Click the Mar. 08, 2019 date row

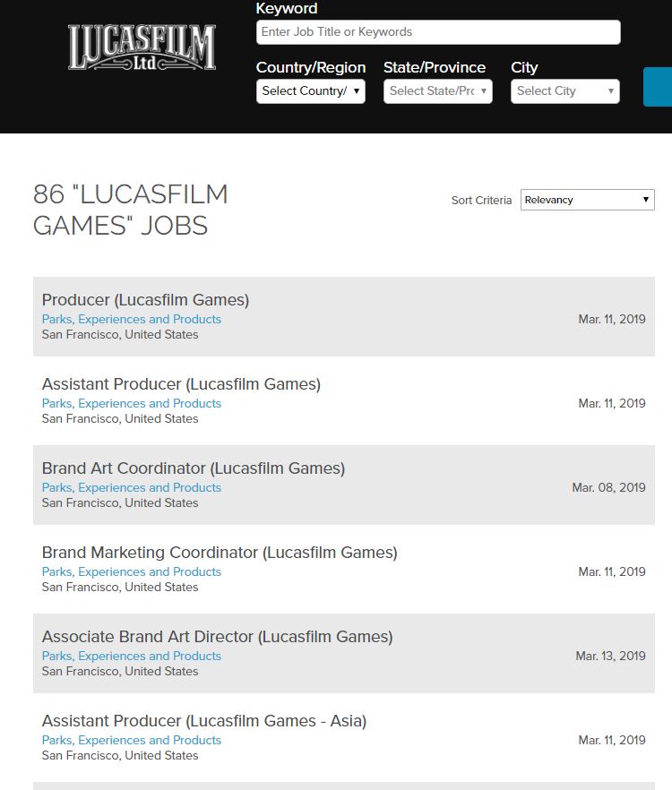click(608, 487)
